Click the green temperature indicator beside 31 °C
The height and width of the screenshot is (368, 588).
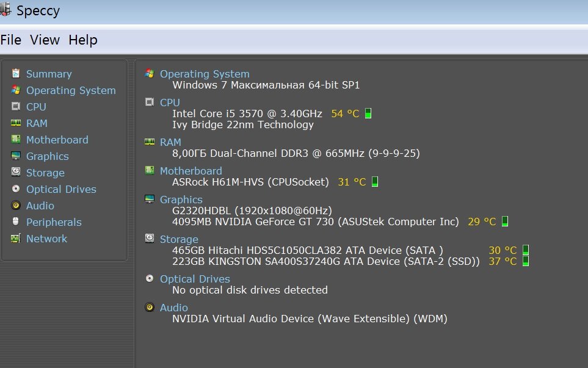(375, 181)
